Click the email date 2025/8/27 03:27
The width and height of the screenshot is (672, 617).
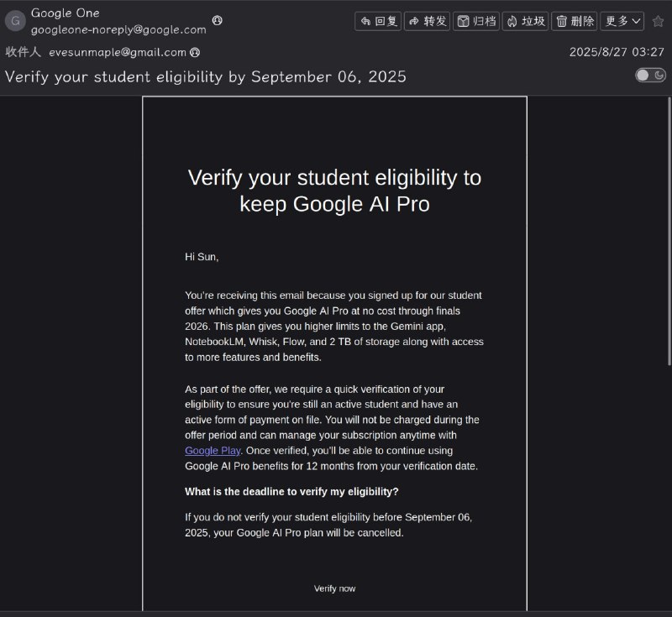[616, 52]
